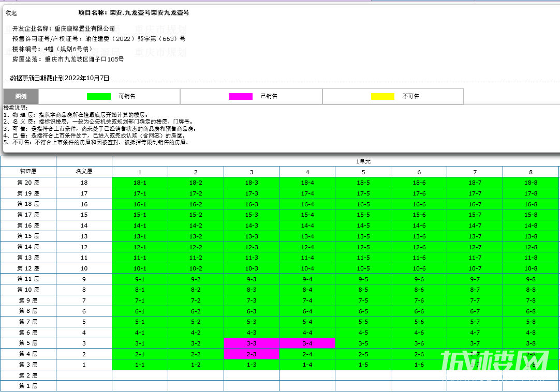Click the 1单元 unit header

[x=363, y=161]
